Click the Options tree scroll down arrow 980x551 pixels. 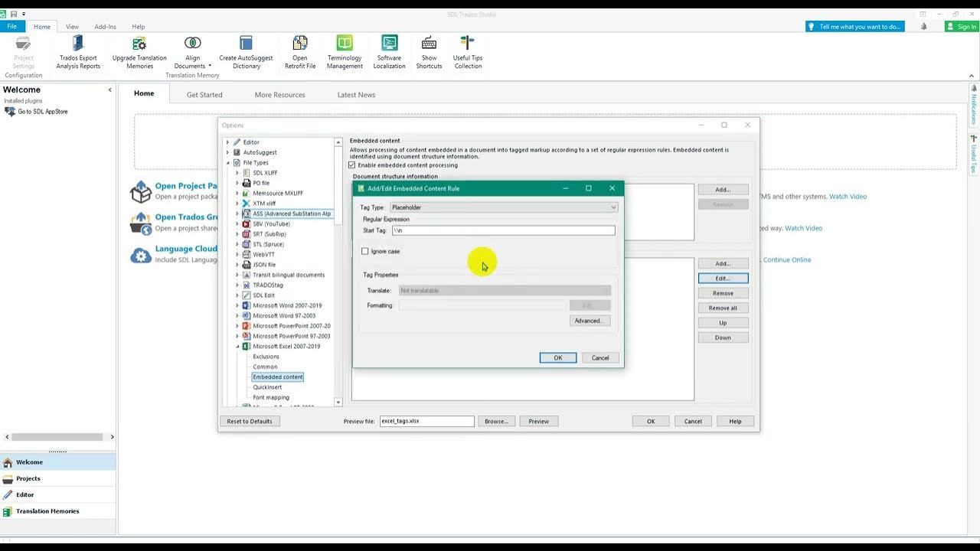tap(338, 402)
